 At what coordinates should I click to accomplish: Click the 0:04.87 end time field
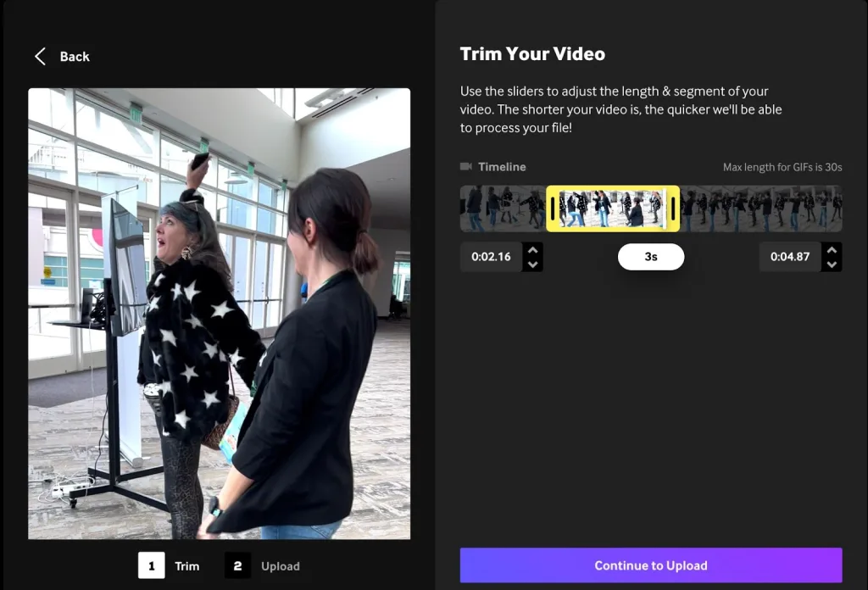(790, 256)
